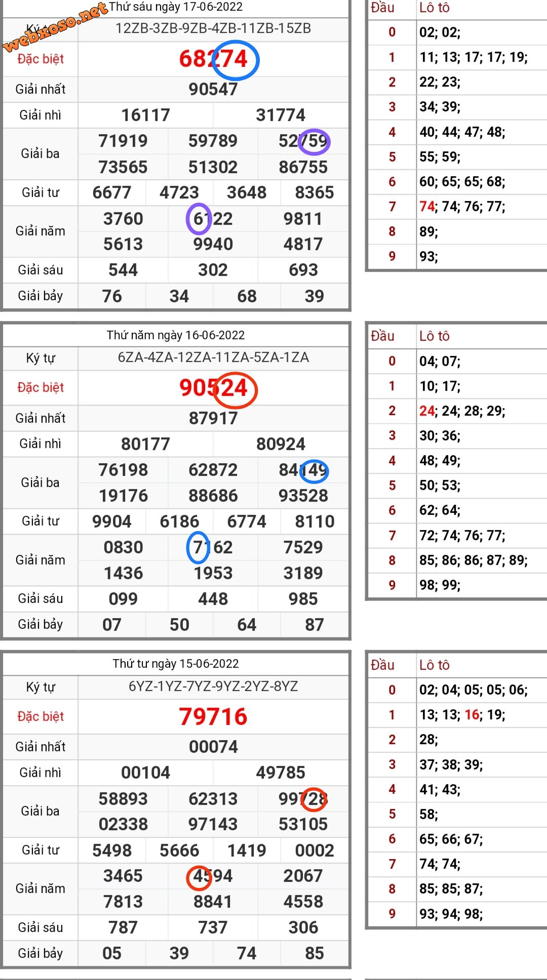Viewport: 547px width, 980px height.
Task: Click second prize number 49785
Action: click(x=281, y=772)
